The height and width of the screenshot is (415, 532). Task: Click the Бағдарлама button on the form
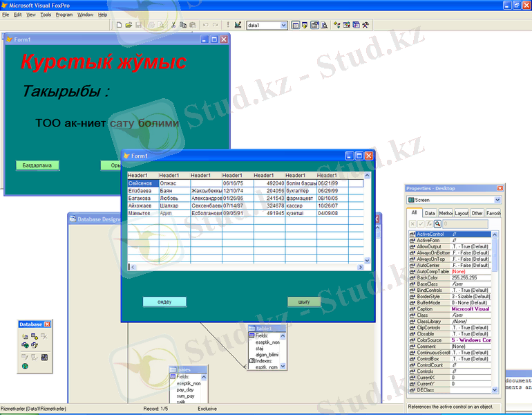tap(38, 166)
